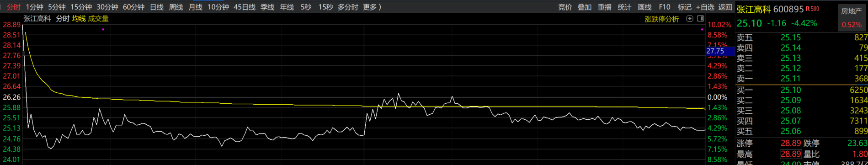The image size is (868, 165).
Task: Click the up-arrow icon beside 涨跌停分析
Action: tap(690, 19)
